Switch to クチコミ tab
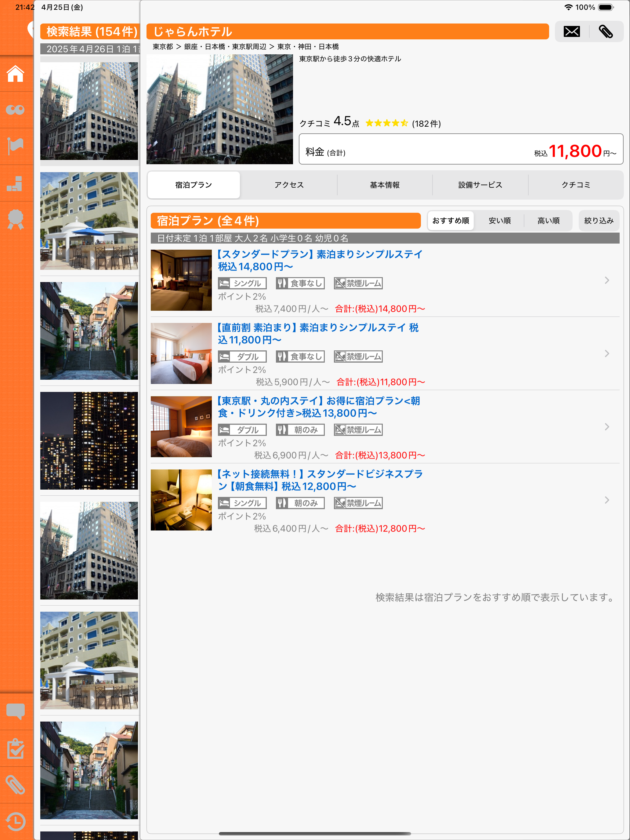Image resolution: width=630 pixels, height=840 pixels. click(576, 185)
